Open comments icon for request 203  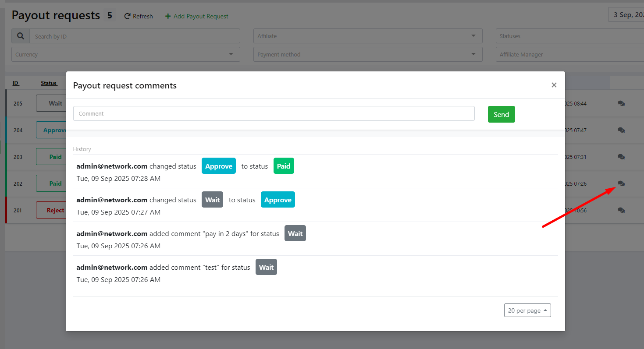click(621, 157)
